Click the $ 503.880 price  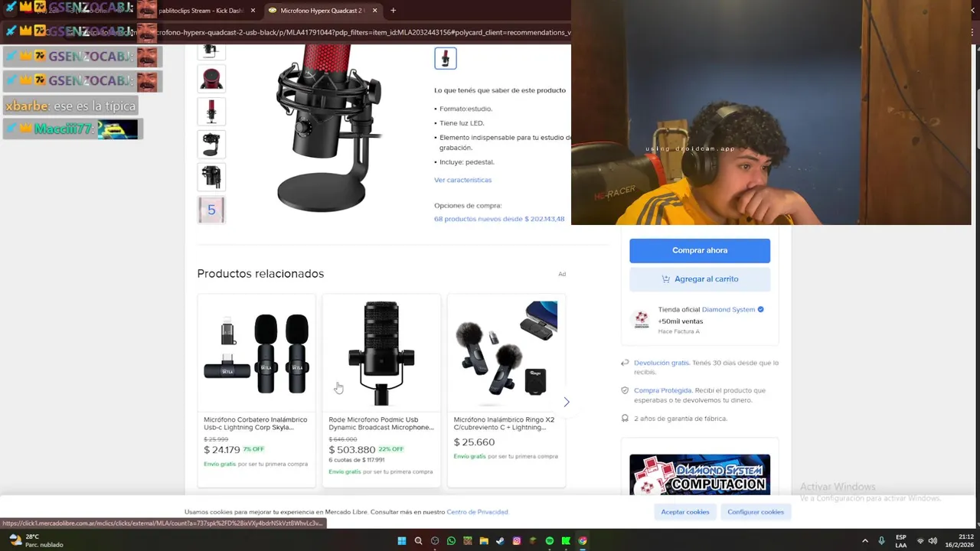(x=351, y=450)
